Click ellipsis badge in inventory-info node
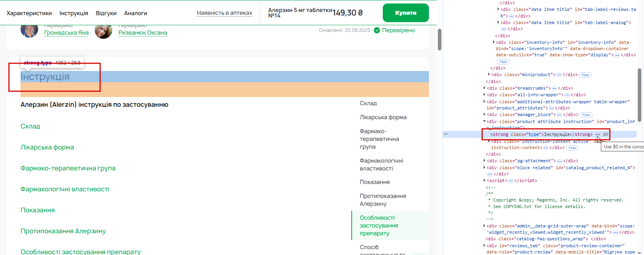 [617, 55]
